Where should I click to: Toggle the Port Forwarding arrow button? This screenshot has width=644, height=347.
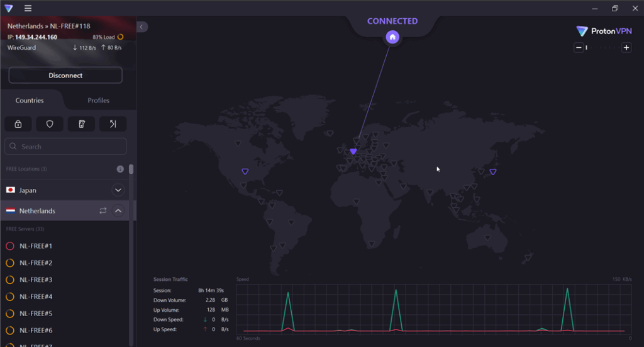click(x=113, y=124)
